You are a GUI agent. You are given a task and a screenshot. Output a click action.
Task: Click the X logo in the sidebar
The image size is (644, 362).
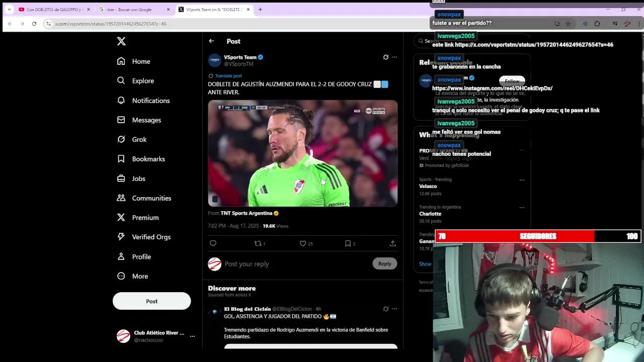tap(121, 41)
